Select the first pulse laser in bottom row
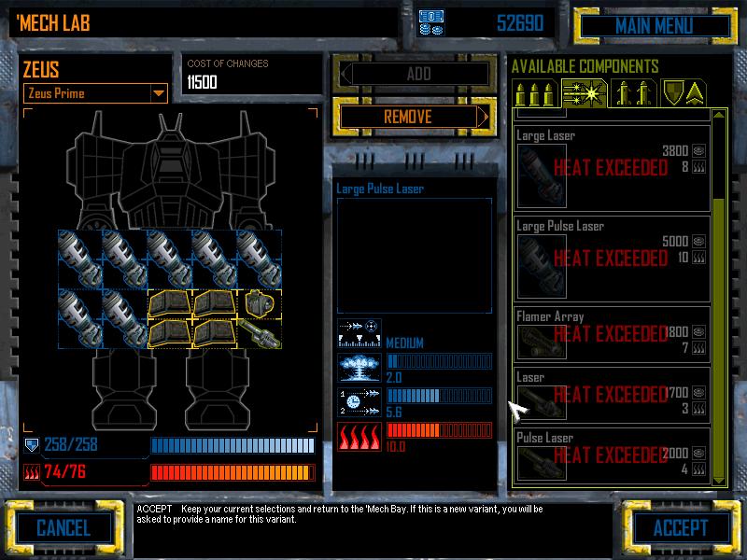The image size is (747, 560). pyautogui.click(x=80, y=319)
